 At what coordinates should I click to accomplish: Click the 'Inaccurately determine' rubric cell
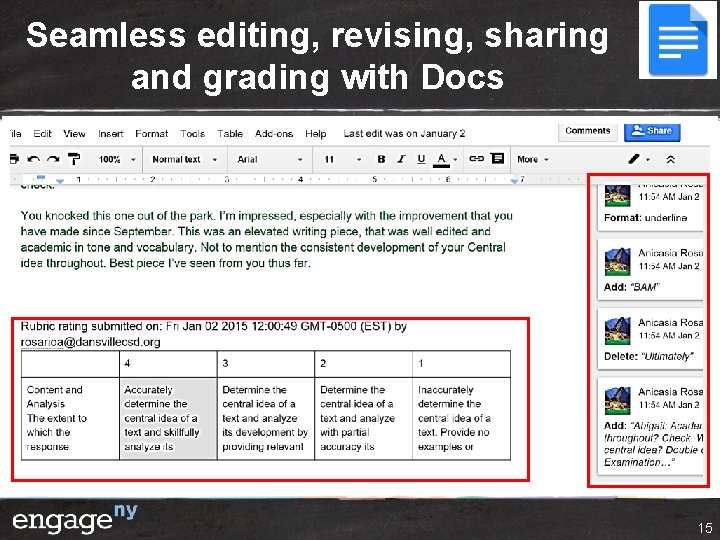coord(461,418)
